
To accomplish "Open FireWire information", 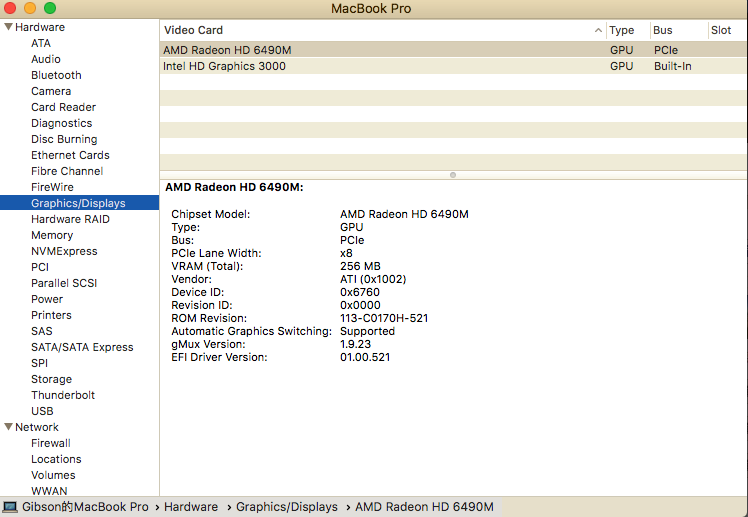I will coord(52,187).
